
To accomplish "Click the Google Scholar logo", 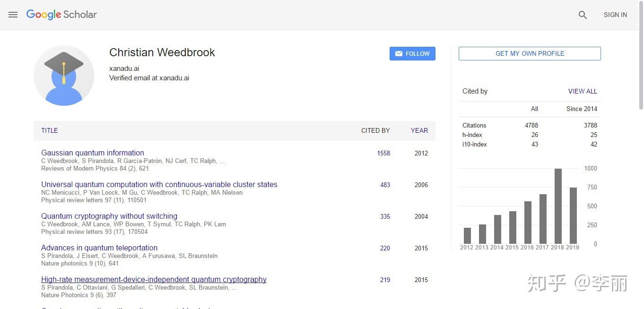I will click(x=61, y=15).
